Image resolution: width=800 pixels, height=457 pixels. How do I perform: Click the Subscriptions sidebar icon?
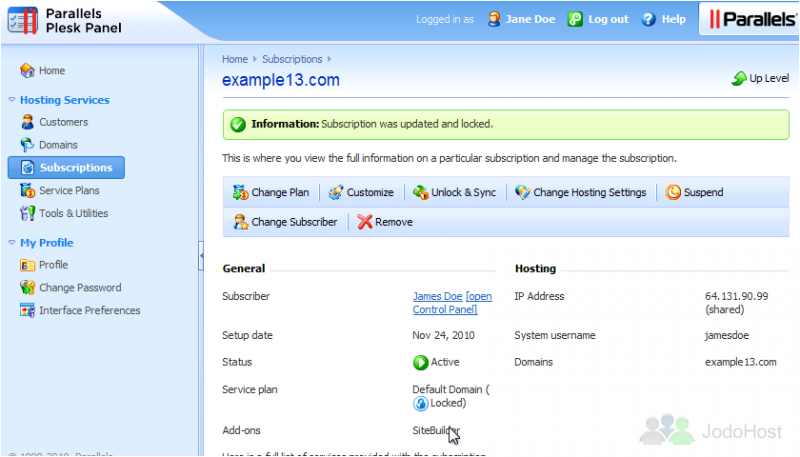click(28, 167)
